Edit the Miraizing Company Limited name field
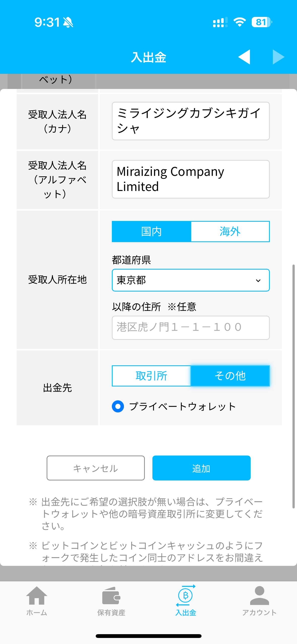 pyautogui.click(x=191, y=179)
